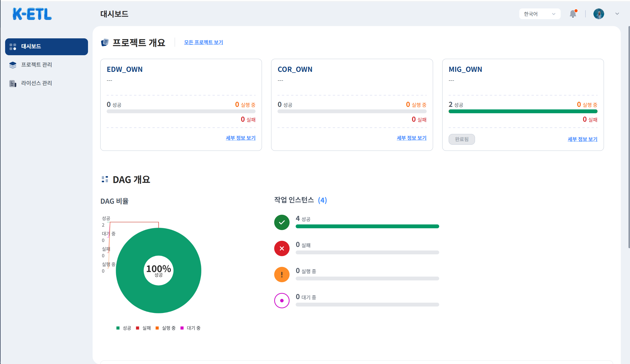630x364 pixels.
Task: Click the orange running exclamation icon
Action: coord(282,275)
